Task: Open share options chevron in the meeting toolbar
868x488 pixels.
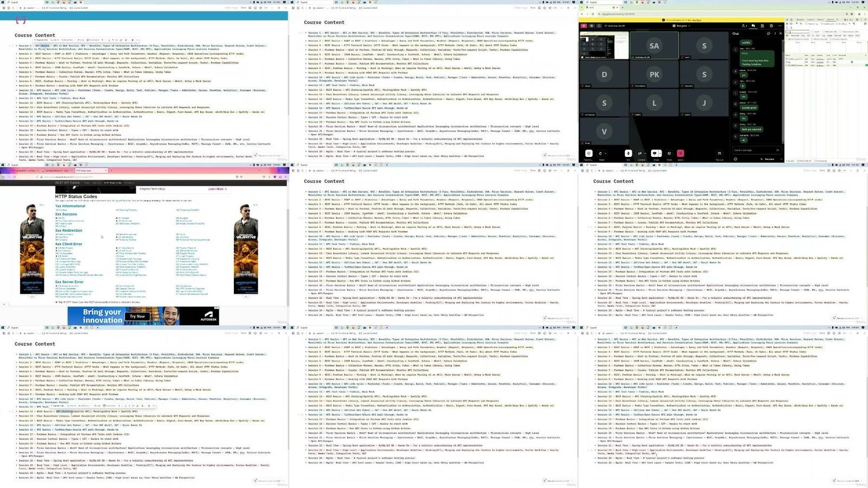Action: pos(660,154)
